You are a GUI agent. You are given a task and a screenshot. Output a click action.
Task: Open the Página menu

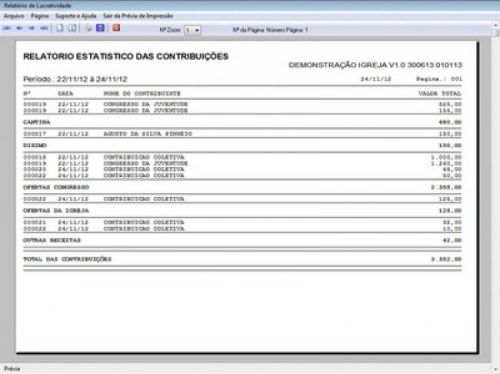tap(40, 16)
